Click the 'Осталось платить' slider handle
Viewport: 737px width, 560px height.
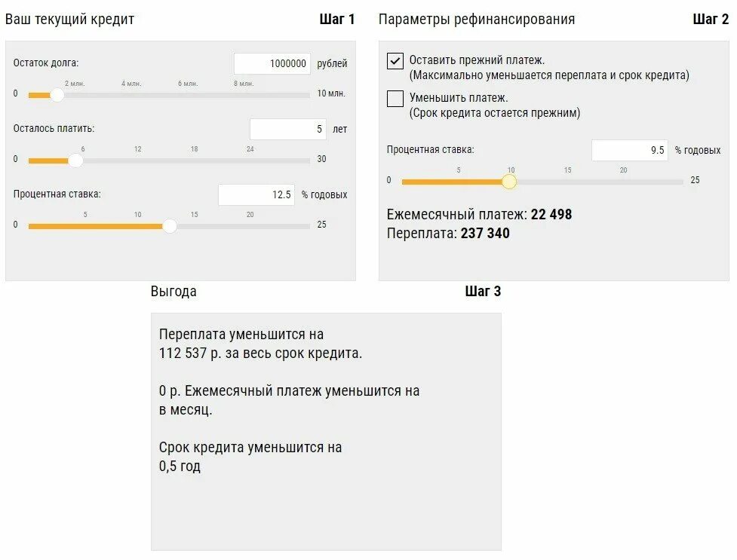75,161
